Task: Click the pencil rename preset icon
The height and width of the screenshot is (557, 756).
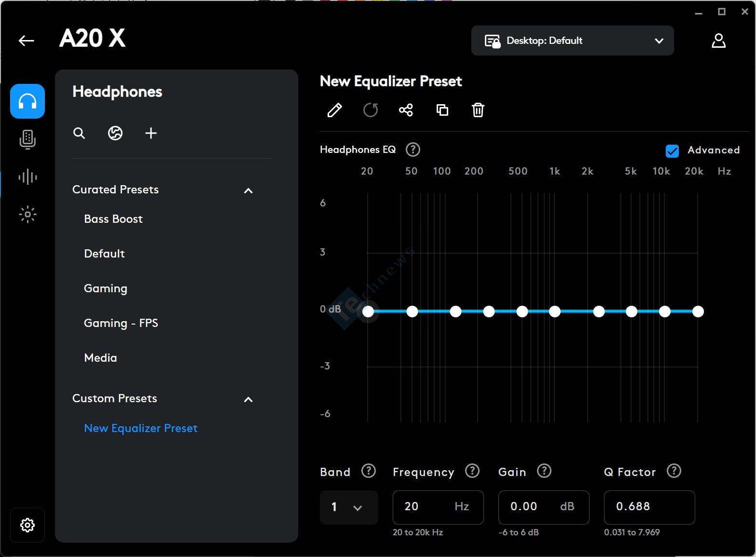Action: 334,110
